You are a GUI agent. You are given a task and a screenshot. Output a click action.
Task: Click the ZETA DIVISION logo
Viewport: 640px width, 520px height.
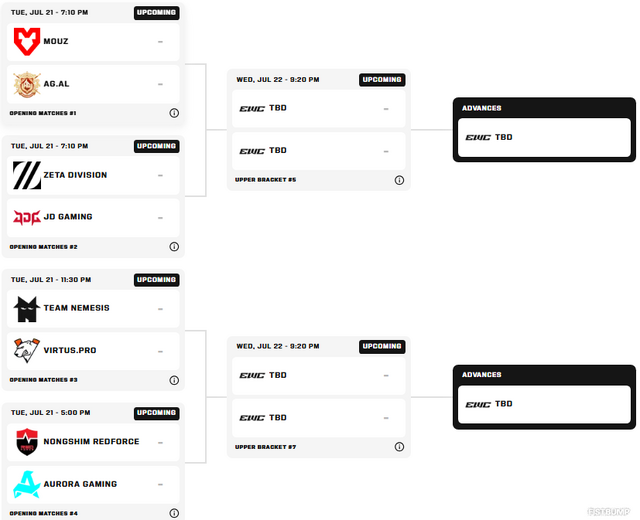pyautogui.click(x=27, y=176)
